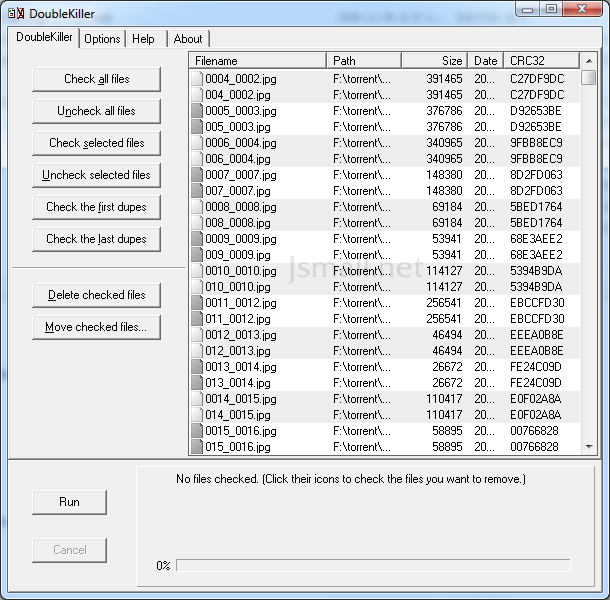Sort by the Date column header
The height and width of the screenshot is (600, 610).
tap(486, 61)
